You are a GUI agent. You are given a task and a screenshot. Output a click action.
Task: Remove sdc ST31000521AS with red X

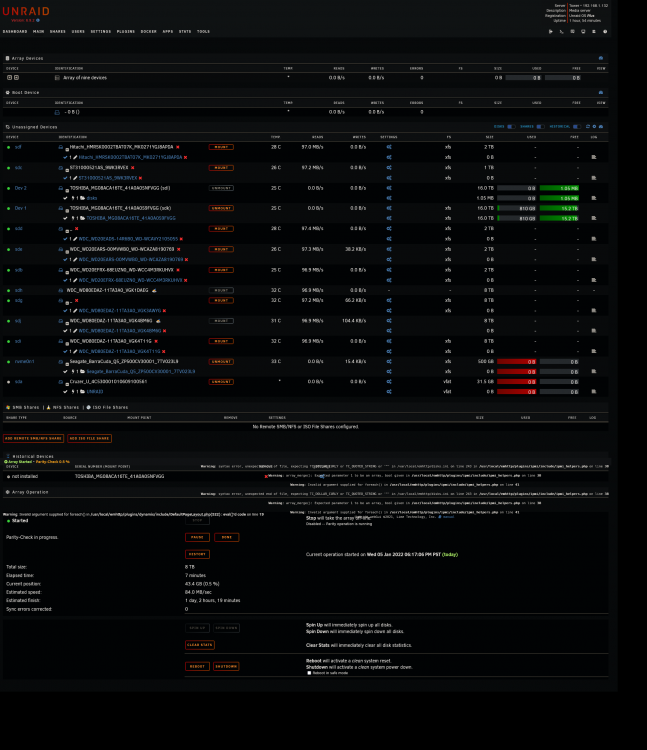pyautogui.click(x=132, y=168)
